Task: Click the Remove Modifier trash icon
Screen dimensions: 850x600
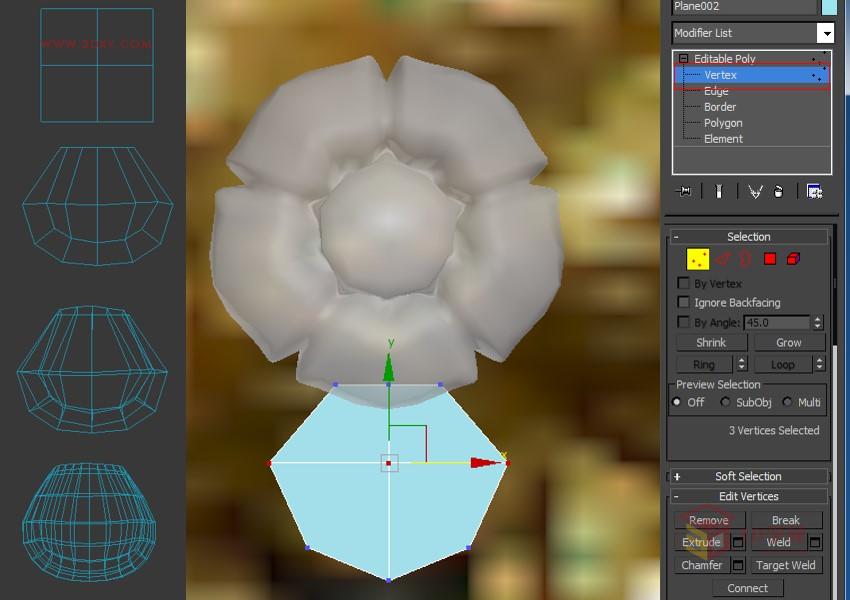Action: 779,192
